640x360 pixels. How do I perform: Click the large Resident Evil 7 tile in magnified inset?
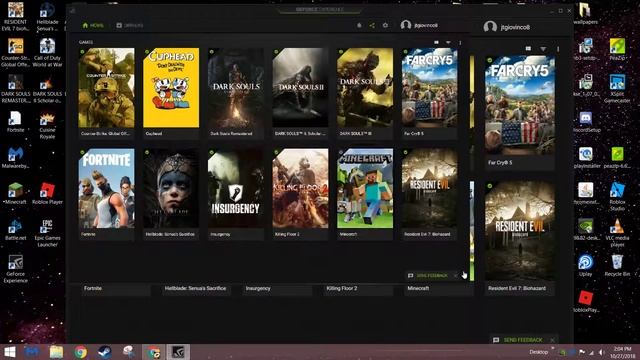click(520, 238)
